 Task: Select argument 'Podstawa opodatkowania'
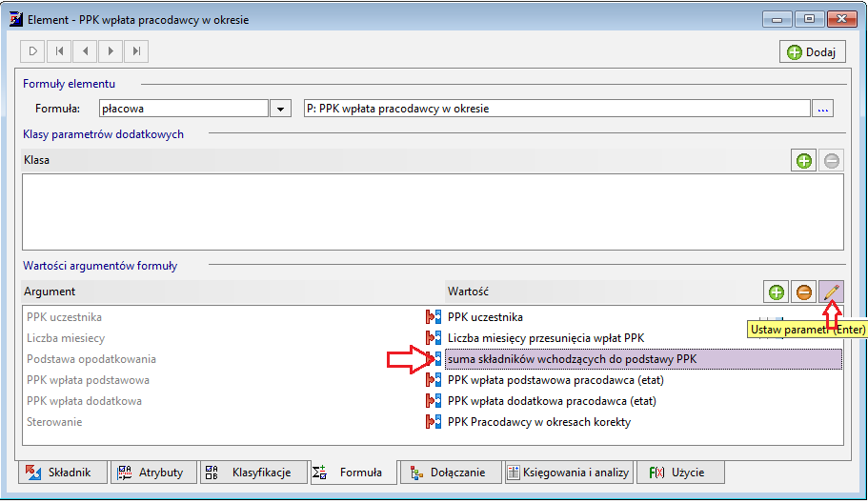[x=91, y=359]
